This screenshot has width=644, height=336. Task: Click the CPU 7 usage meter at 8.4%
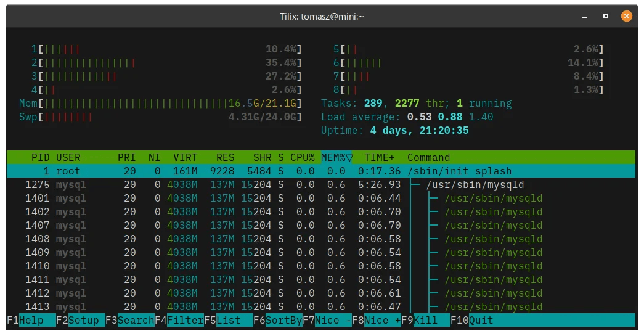pos(468,76)
